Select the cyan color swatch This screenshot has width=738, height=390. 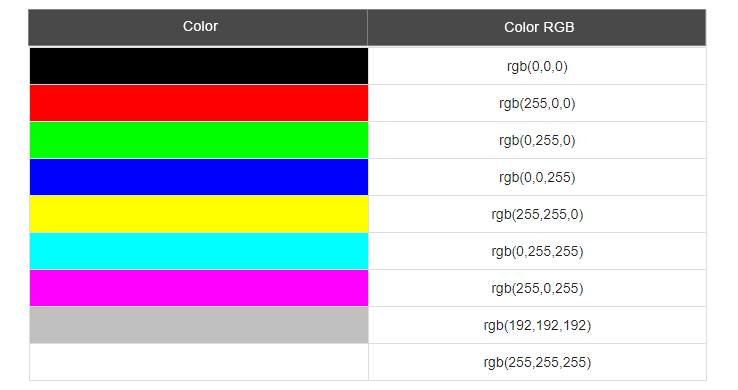pyautogui.click(x=199, y=251)
